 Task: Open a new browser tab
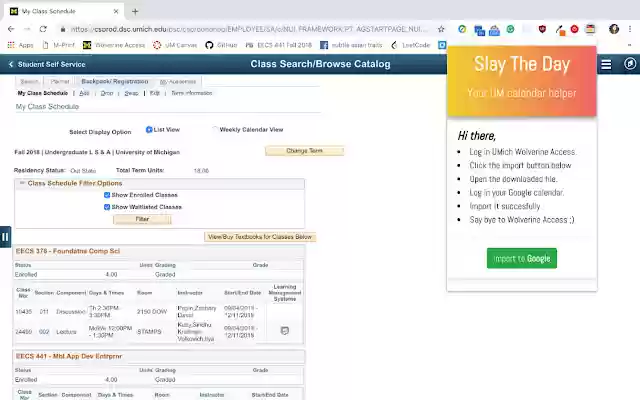tap(135, 11)
